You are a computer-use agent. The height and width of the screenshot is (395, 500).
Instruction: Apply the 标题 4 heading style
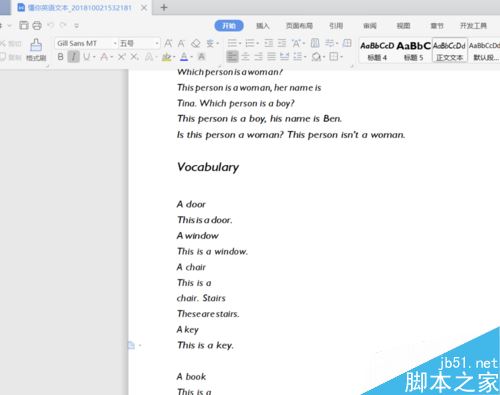coord(377,50)
